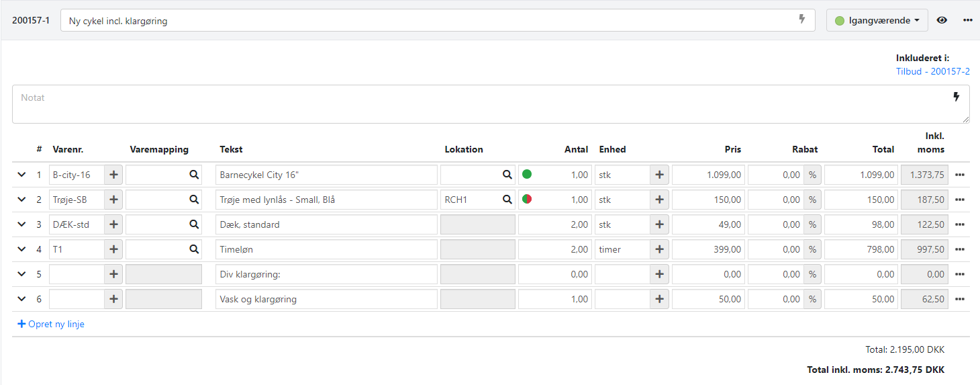Open the three-dot menu for the row 6 line
This screenshot has height=385, width=980.
[959, 299]
